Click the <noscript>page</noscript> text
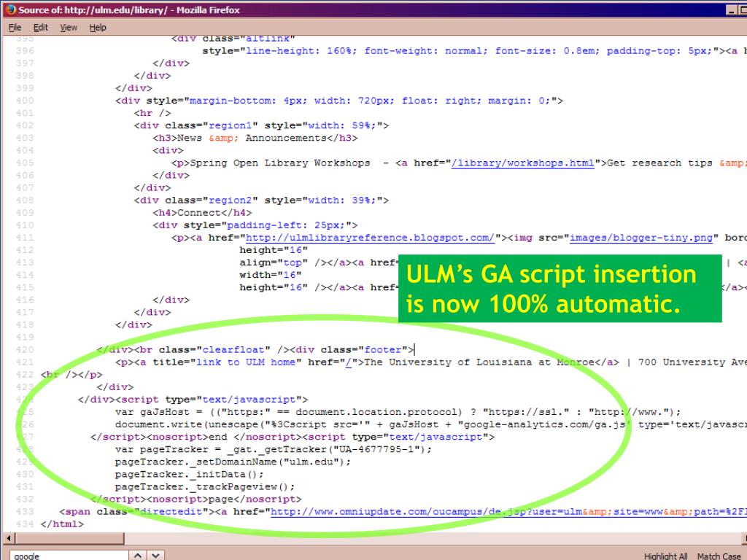747x560 pixels. (224, 499)
